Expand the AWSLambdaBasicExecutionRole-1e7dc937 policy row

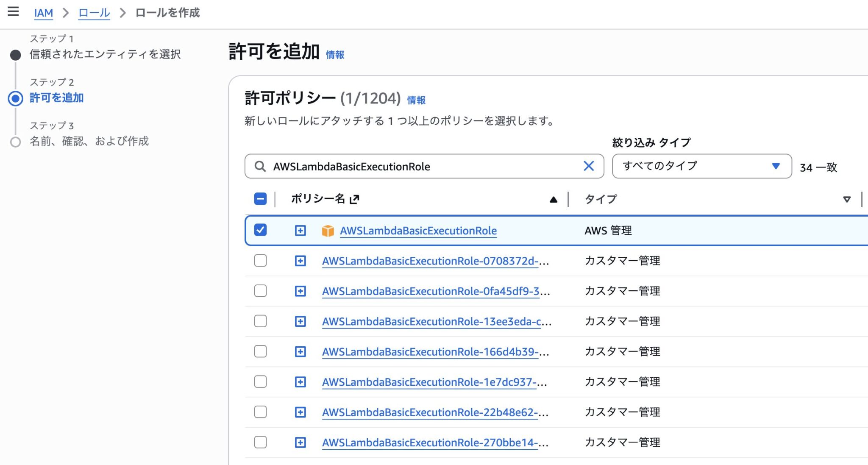pos(300,382)
